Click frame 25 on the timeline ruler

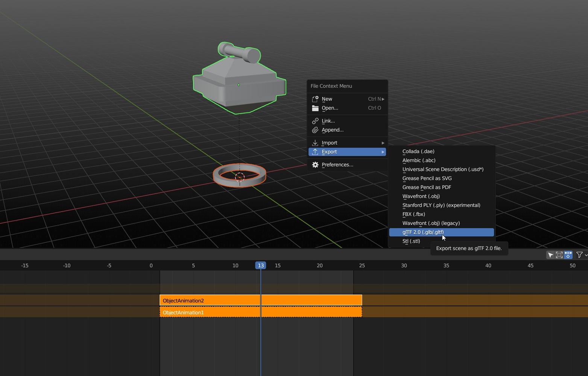(x=362, y=265)
